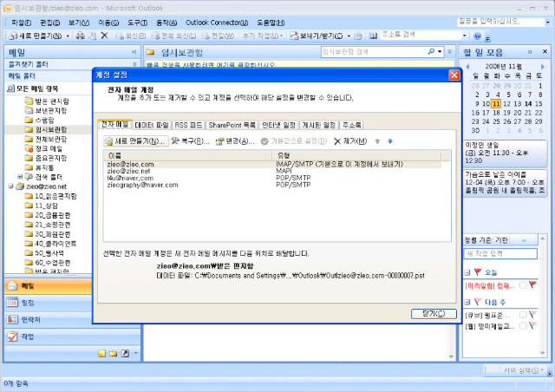Image resolution: width=555 pixels, height=392 pixels.
Task: Select date 14 in the November calendar
Action: coord(528,104)
